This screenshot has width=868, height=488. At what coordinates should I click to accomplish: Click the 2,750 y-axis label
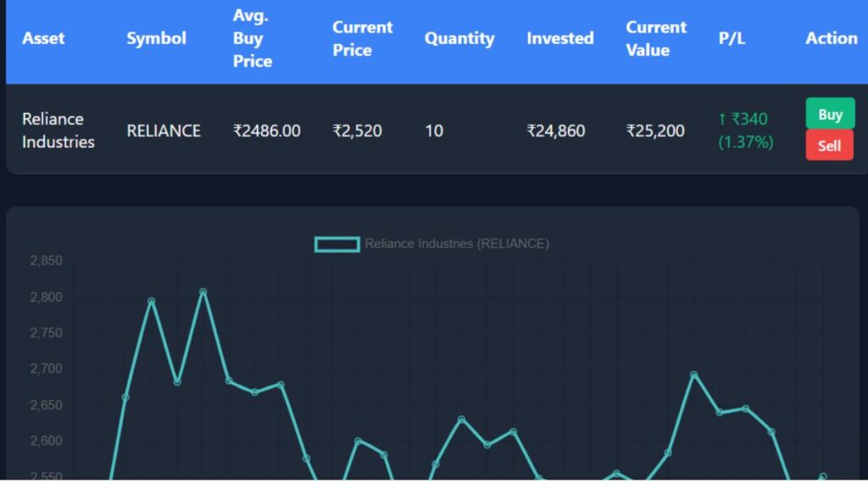46,333
